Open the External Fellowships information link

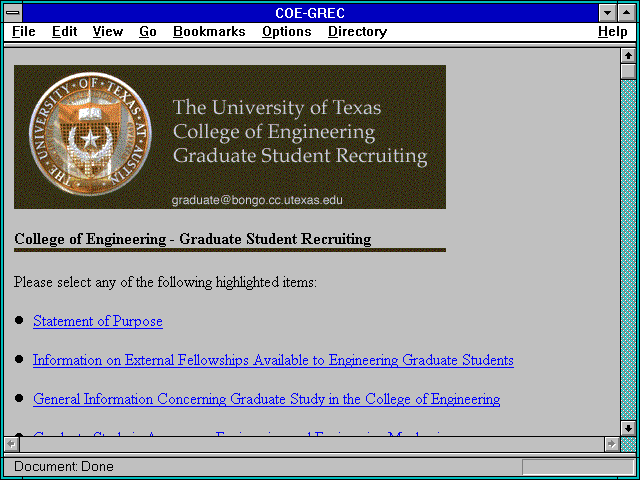(x=273, y=360)
